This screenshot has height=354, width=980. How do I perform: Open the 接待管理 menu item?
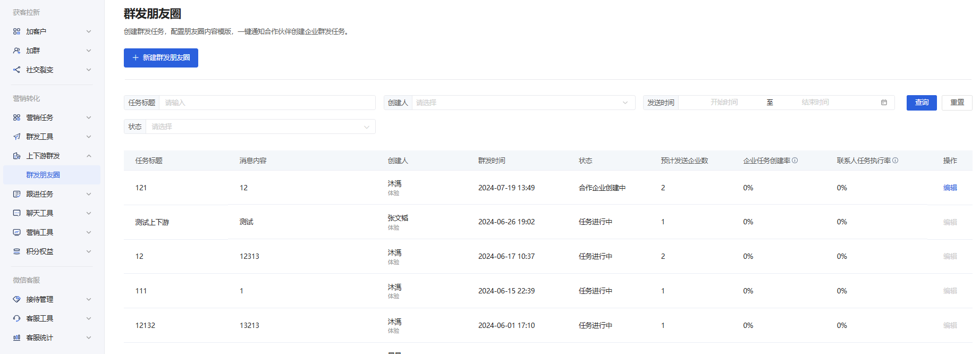52,299
